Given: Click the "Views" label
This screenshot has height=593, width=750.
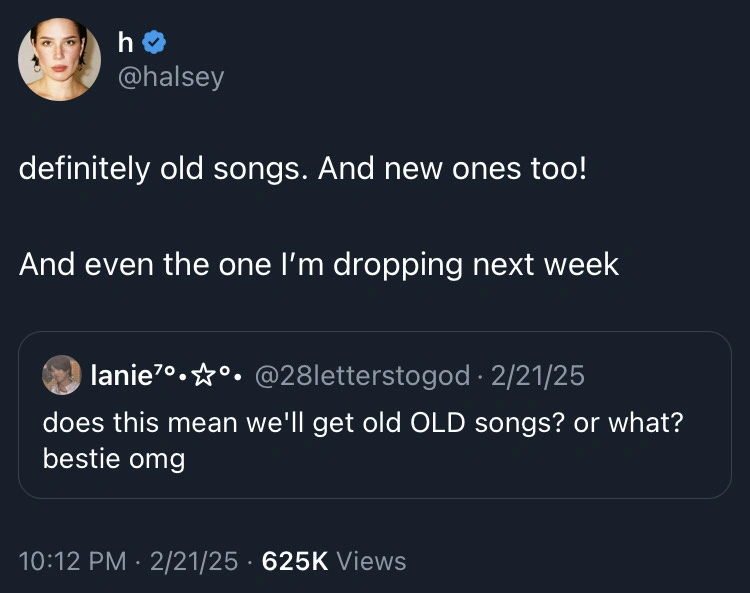Looking at the screenshot, I should [x=371, y=561].
